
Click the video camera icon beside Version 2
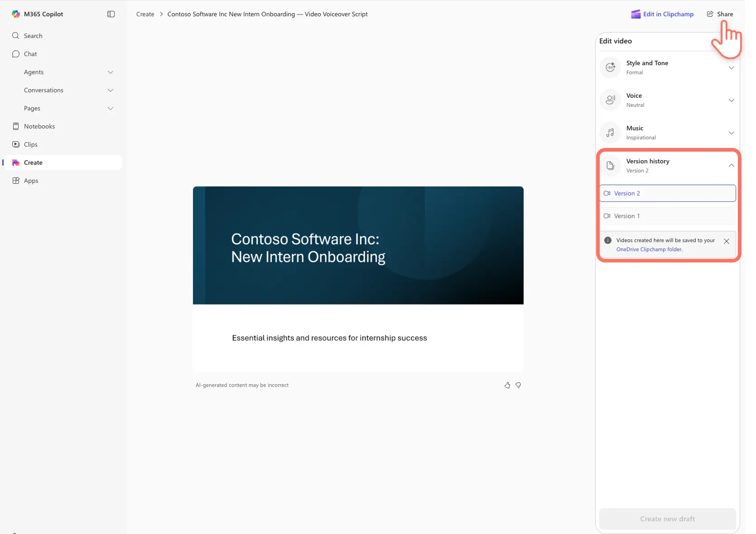point(607,193)
